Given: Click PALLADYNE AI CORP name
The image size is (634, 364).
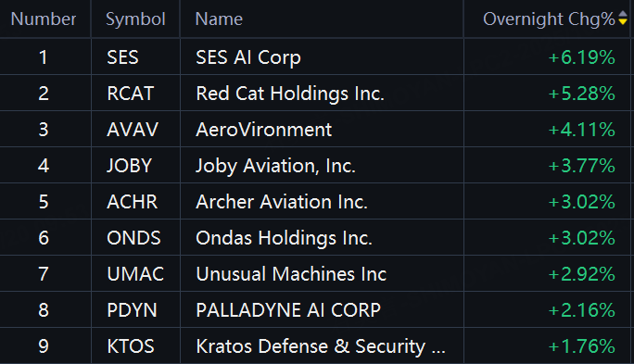Looking at the screenshot, I should [288, 310].
